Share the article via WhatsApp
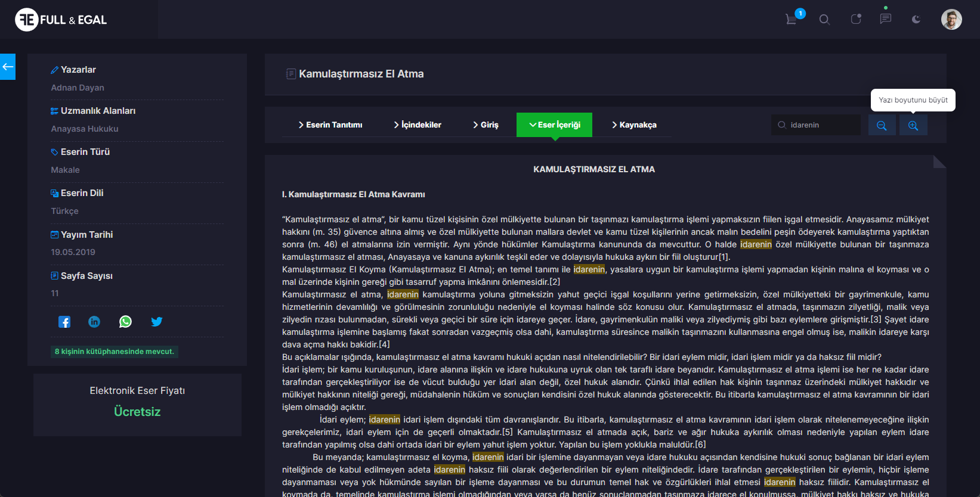Viewport: 980px width, 497px height. pyautogui.click(x=125, y=322)
